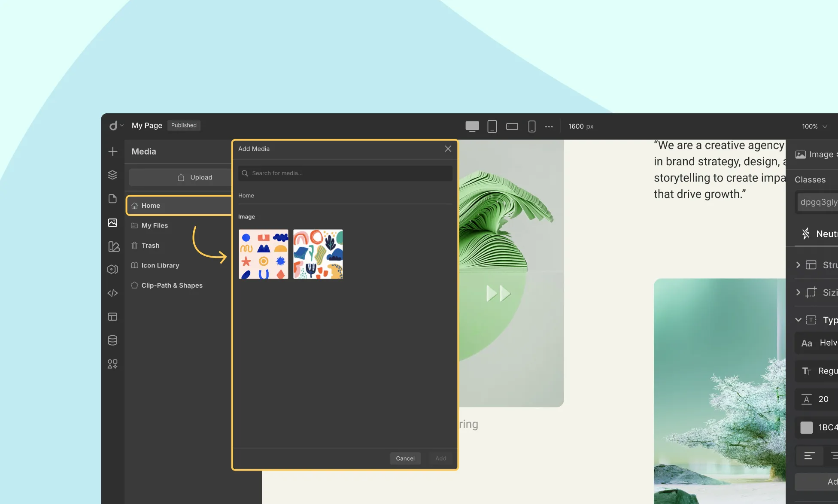Select Home in Media list

(179, 206)
